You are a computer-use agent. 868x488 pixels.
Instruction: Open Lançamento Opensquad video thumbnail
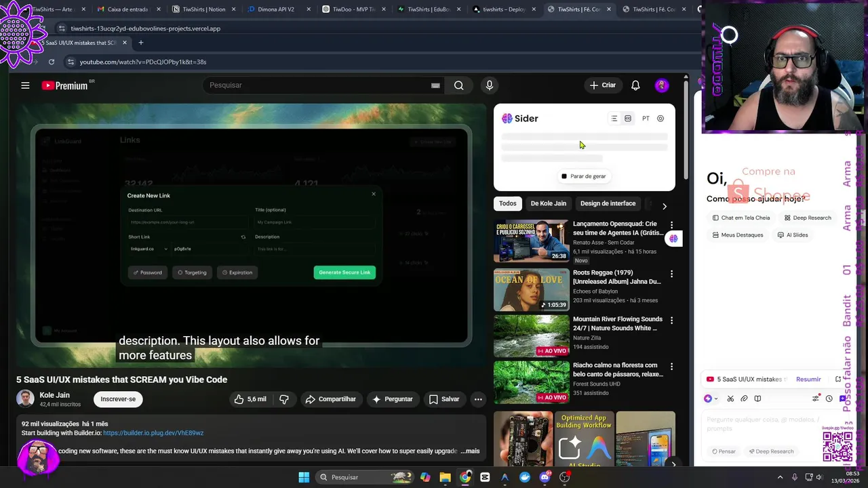pyautogui.click(x=532, y=241)
